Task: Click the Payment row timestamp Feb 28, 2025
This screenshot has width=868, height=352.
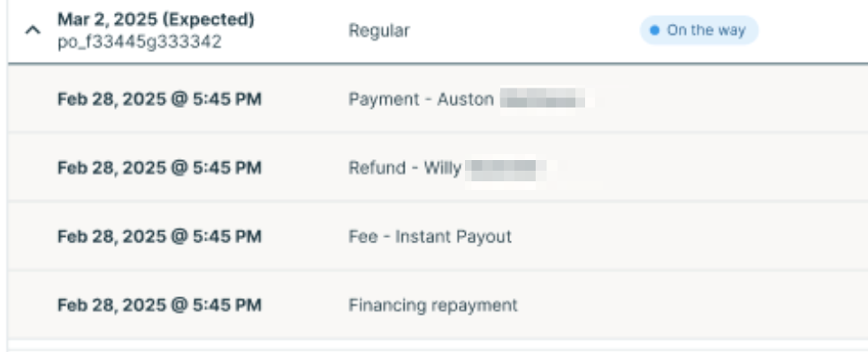Action: [159, 100]
